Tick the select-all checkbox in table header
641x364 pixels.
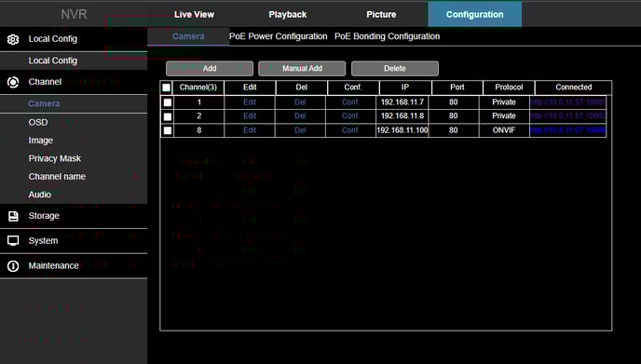(x=167, y=88)
